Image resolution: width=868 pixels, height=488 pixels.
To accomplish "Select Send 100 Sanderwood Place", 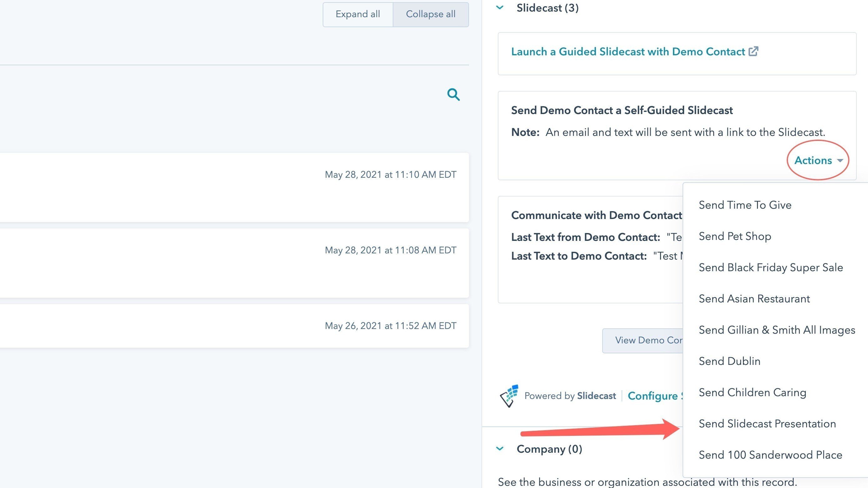I will [x=770, y=455].
